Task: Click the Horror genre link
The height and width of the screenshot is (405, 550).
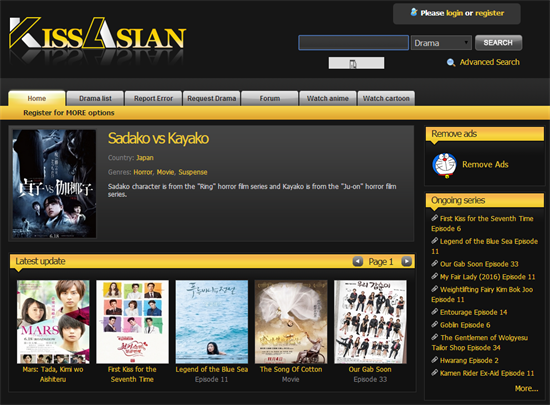Action: point(143,172)
